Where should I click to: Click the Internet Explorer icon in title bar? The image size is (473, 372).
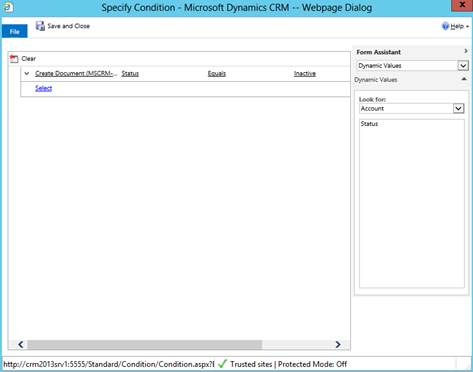click(x=8, y=7)
